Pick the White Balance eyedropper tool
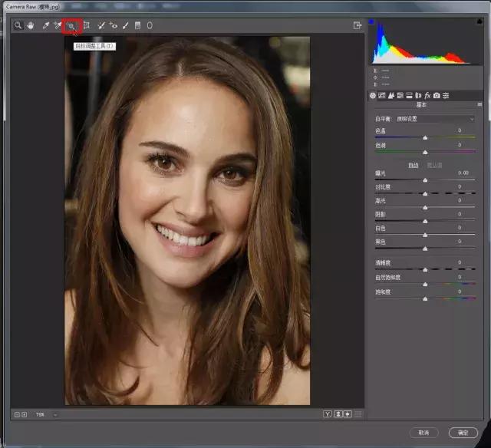Screen dimensions: 491x448 tap(45, 25)
